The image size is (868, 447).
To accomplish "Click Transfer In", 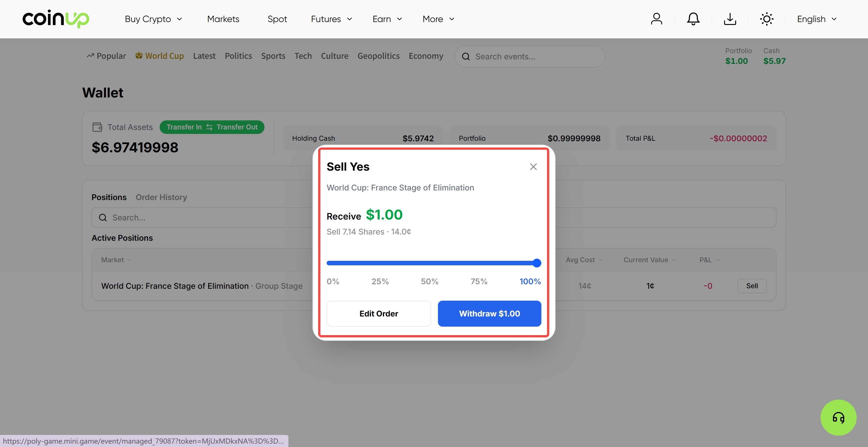I will click(x=184, y=127).
